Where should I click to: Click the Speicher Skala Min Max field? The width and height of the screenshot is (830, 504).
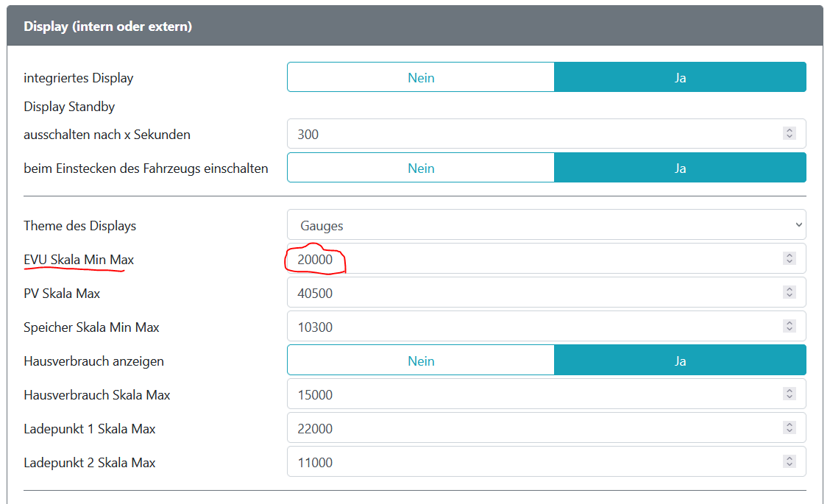[533, 327]
